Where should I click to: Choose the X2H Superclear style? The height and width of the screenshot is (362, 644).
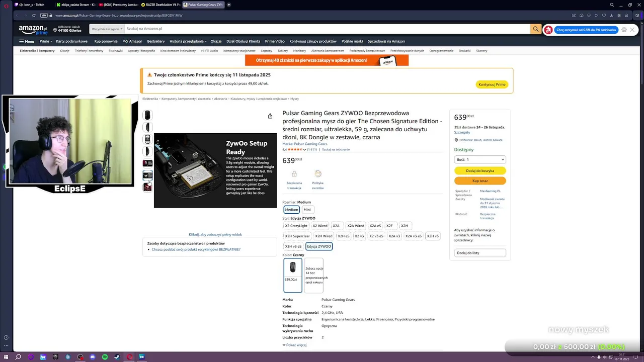297,236
